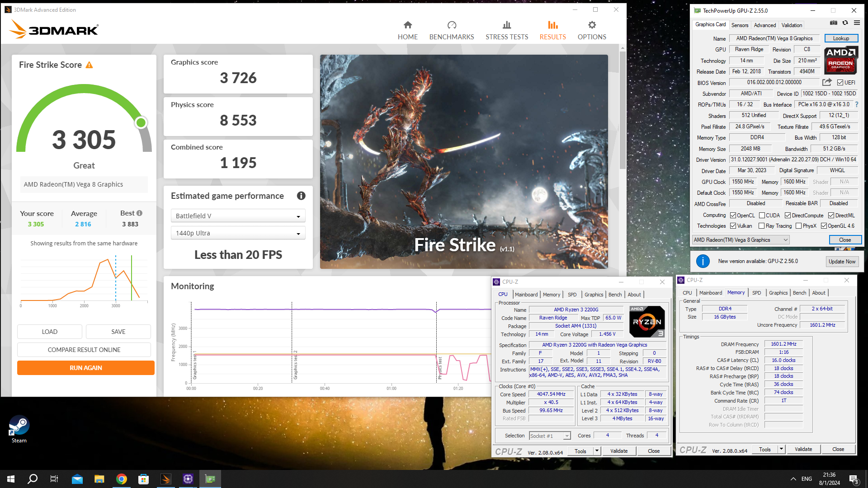Screen dimensions: 868x488
Task: Click RUN AGAIN in 3DMark
Action: (86, 368)
